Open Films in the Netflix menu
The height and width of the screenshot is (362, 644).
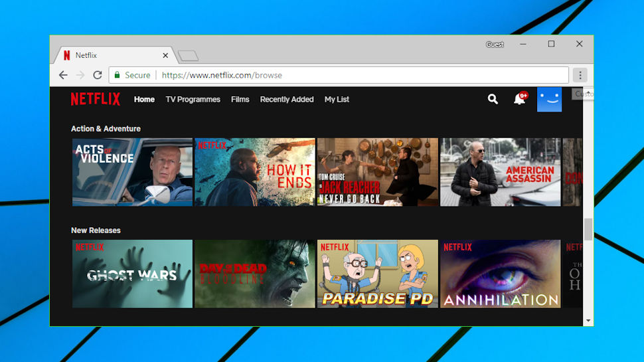(240, 100)
